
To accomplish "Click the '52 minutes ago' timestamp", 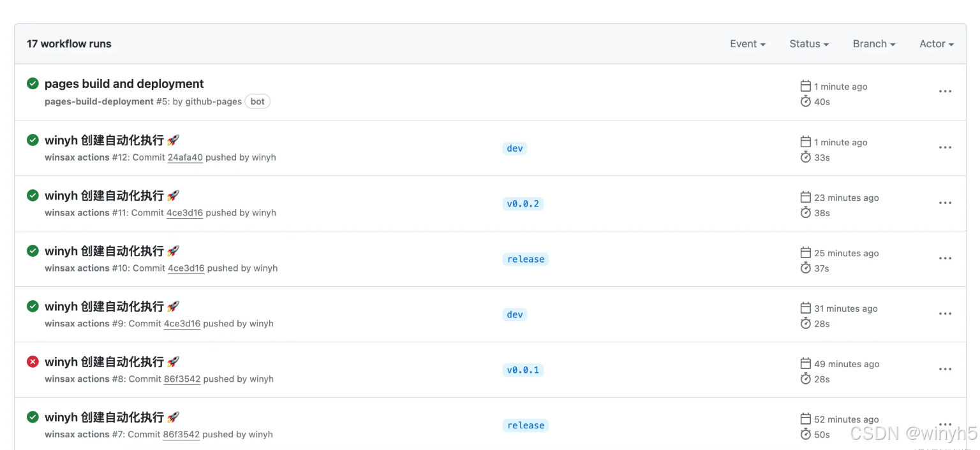I will coord(847,419).
